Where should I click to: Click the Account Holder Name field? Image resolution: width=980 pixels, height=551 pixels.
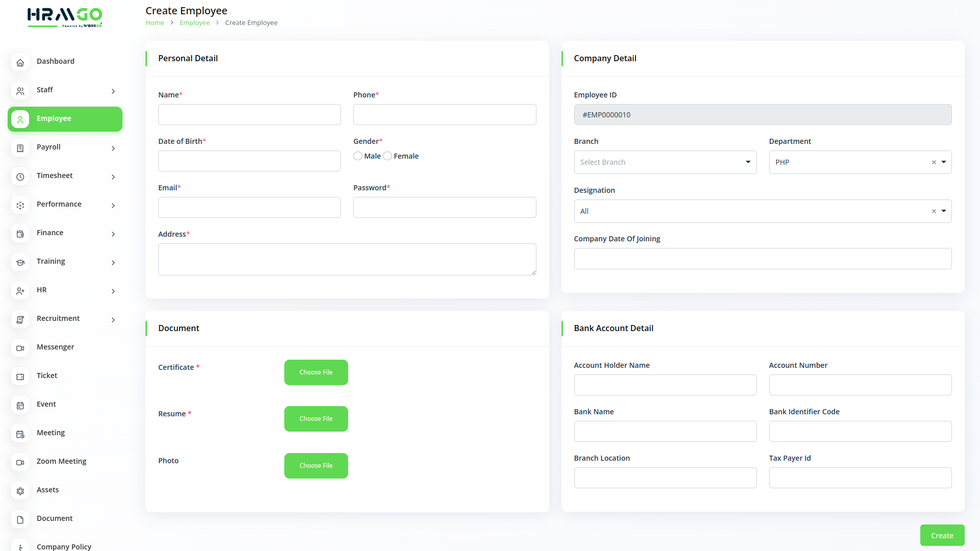[x=665, y=385]
